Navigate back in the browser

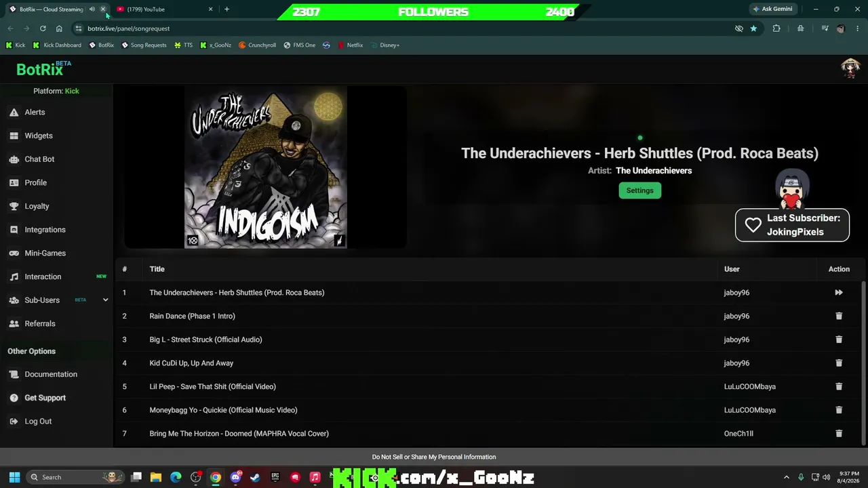(10, 28)
